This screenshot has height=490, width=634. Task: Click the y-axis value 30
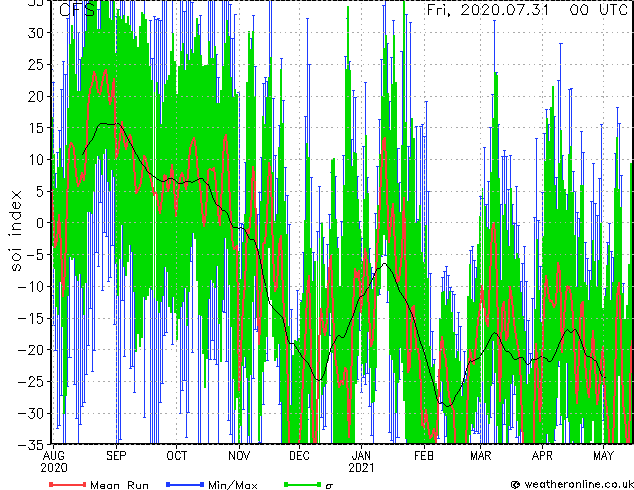(35, 33)
